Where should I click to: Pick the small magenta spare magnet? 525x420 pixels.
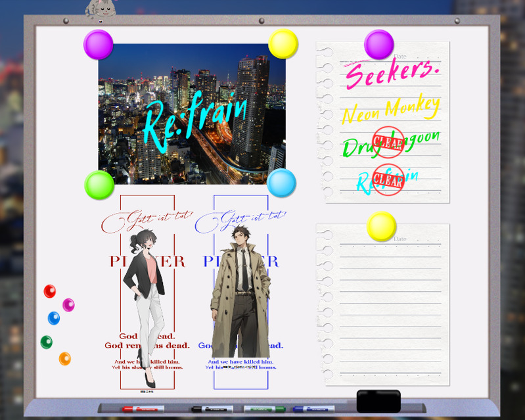(x=68, y=305)
